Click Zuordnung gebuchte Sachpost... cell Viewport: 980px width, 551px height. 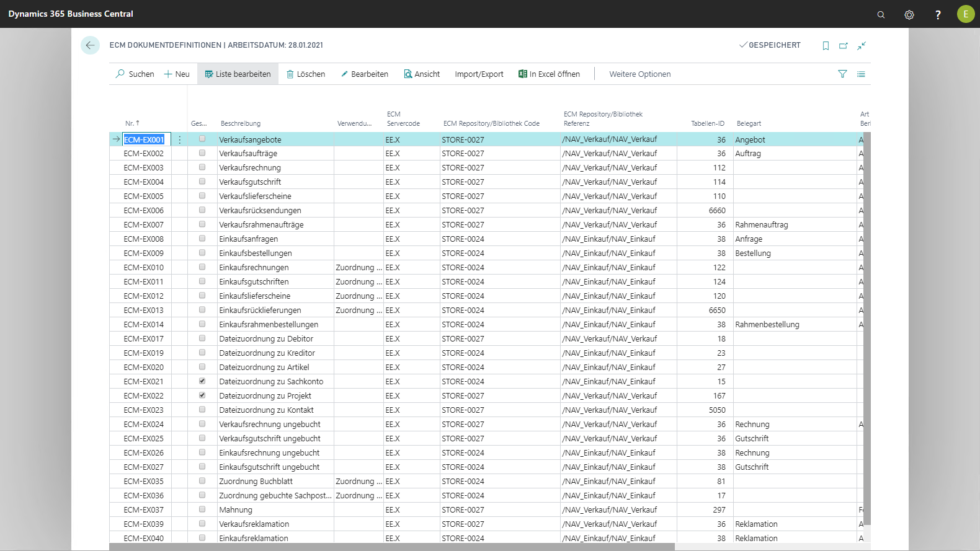(x=275, y=495)
